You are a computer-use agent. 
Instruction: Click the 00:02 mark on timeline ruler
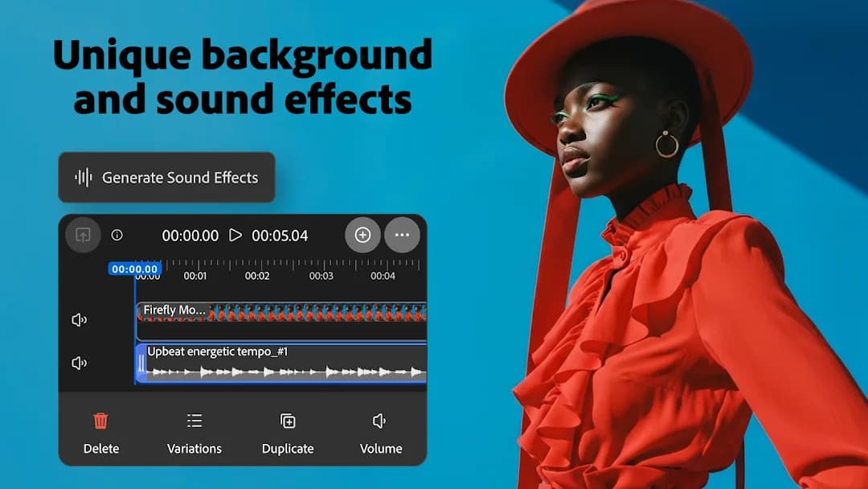pos(257,276)
